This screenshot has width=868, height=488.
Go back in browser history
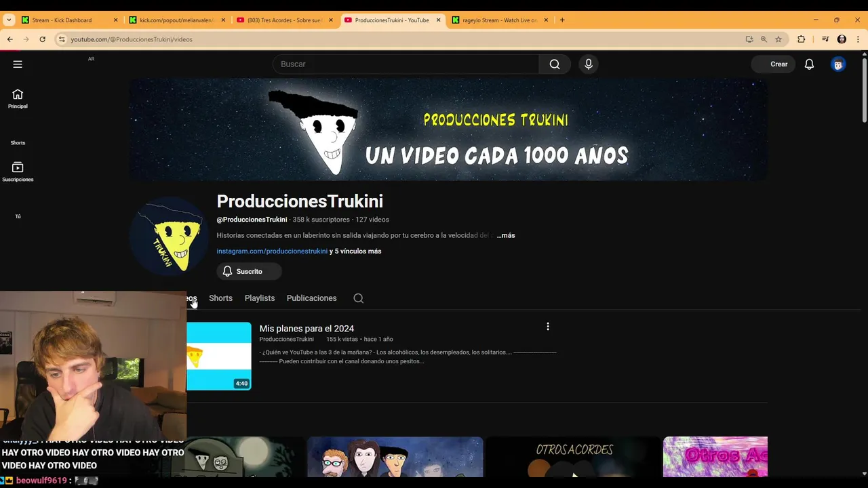(x=10, y=39)
